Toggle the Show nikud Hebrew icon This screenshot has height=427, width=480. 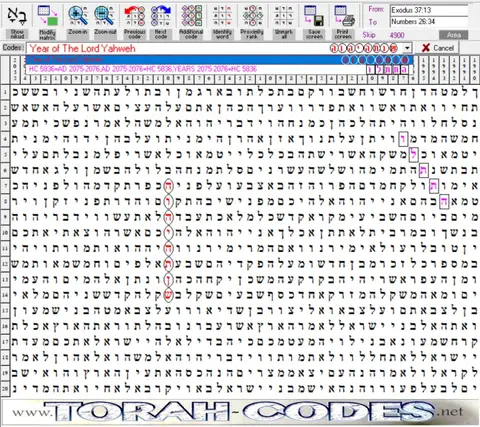pyautogui.click(x=17, y=16)
